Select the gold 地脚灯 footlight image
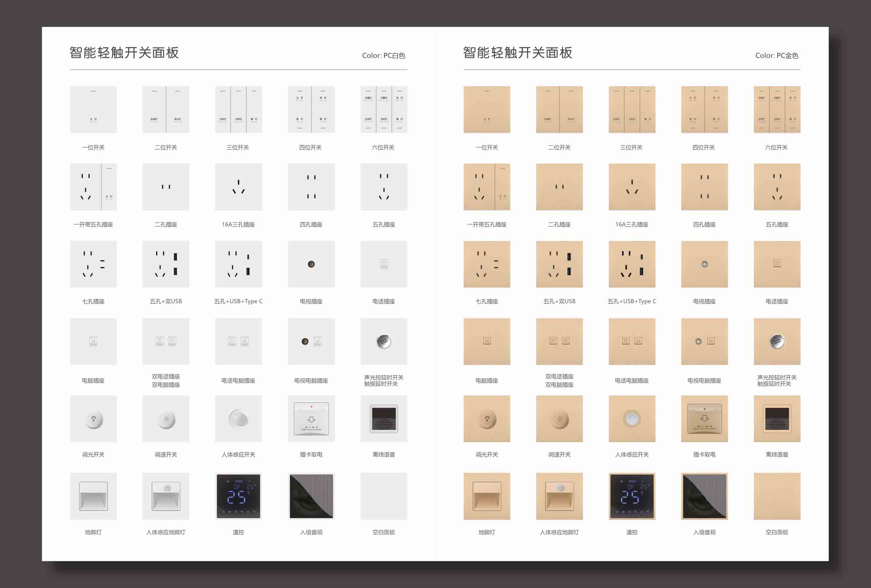The height and width of the screenshot is (588, 871). tap(487, 496)
